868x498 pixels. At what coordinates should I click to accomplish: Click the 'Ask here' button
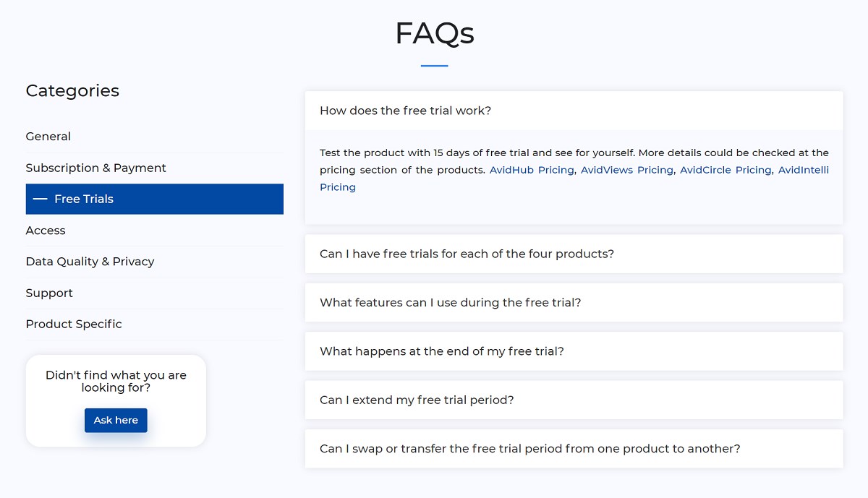click(x=116, y=420)
